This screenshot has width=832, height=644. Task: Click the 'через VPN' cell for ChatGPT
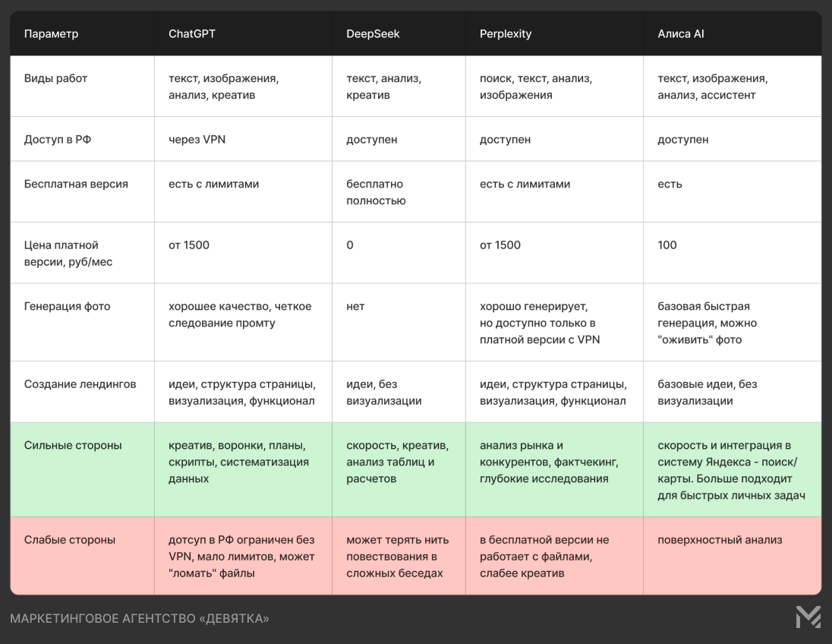(x=197, y=140)
